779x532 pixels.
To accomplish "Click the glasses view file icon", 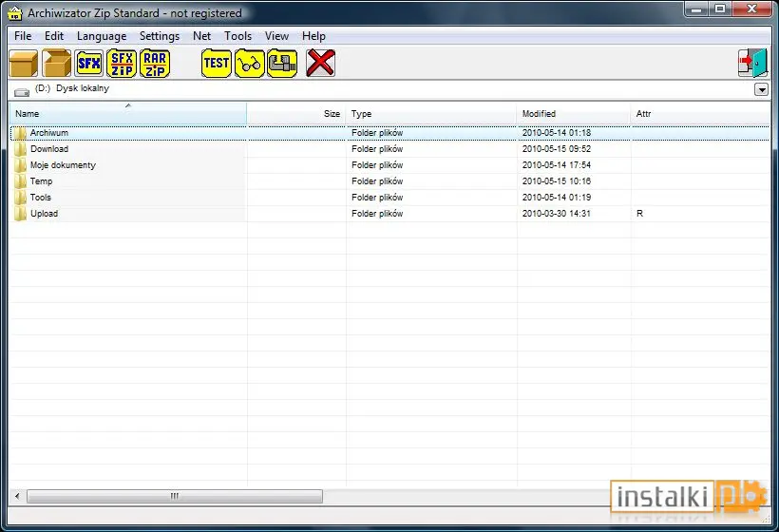I will point(250,63).
